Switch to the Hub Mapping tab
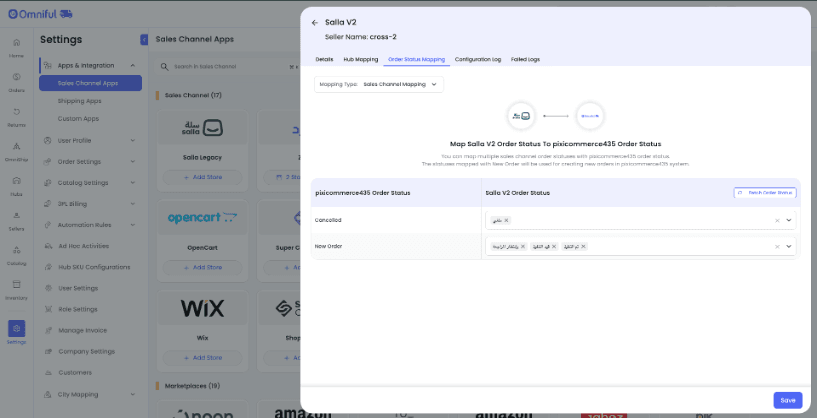This screenshot has height=418, width=818. point(360,59)
